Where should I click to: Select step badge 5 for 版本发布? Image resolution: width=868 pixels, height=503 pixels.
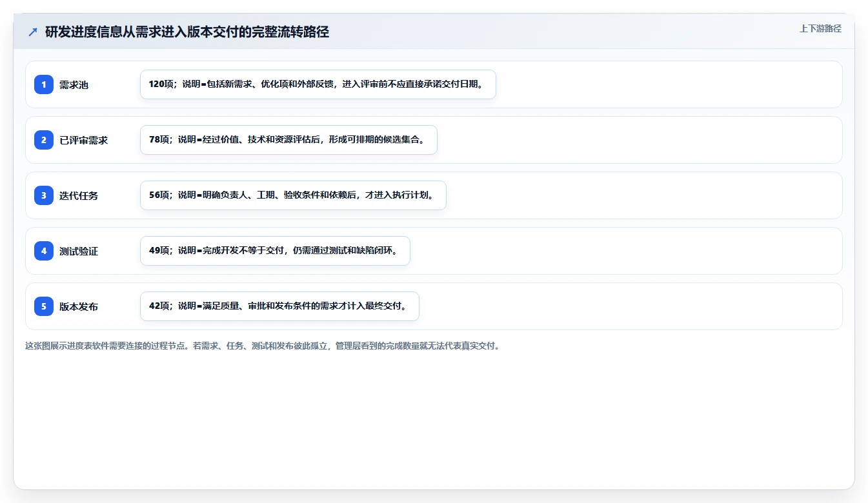[x=44, y=306]
